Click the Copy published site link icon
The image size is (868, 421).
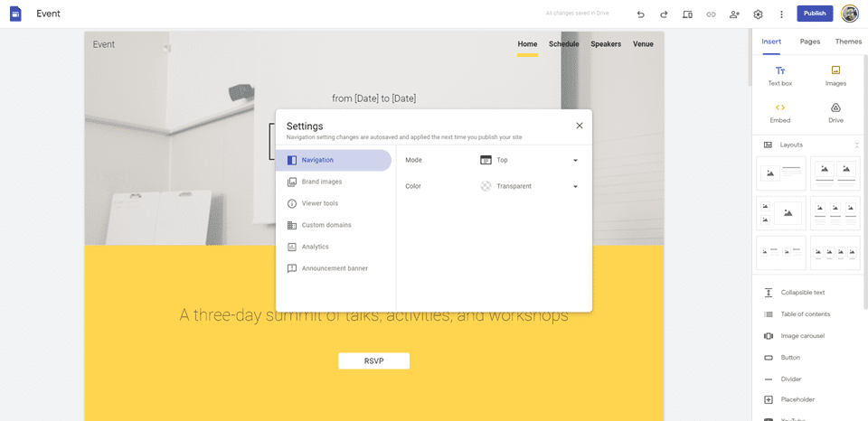711,14
